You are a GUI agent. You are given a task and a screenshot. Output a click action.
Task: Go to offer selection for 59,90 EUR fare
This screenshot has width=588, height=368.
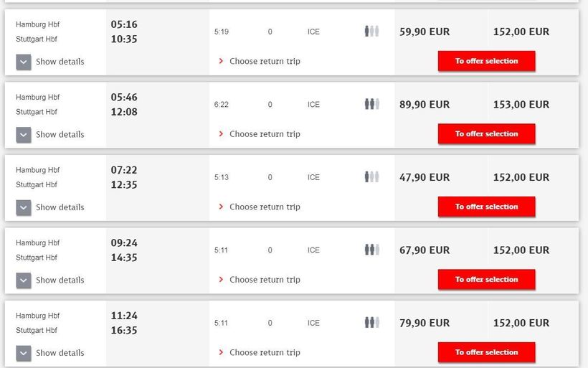(486, 61)
